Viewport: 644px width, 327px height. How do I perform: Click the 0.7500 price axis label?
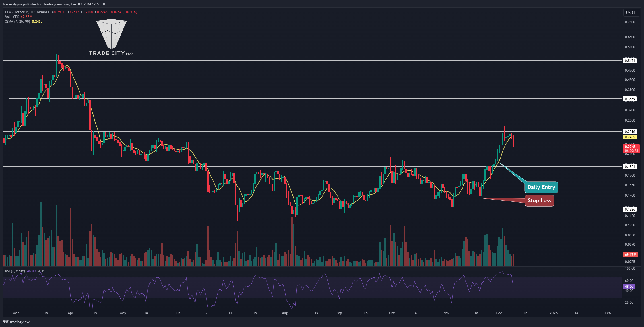(630, 22)
